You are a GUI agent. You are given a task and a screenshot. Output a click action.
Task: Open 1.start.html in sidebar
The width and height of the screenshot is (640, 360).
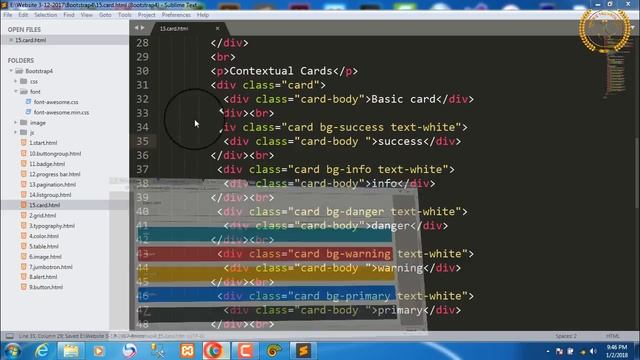(43, 143)
